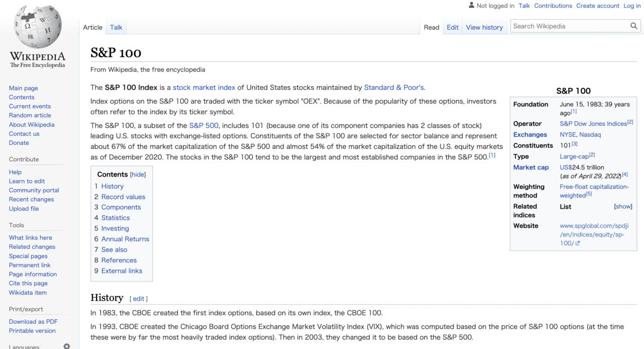
Task: Open About Wikipedia link
Action: point(32,124)
